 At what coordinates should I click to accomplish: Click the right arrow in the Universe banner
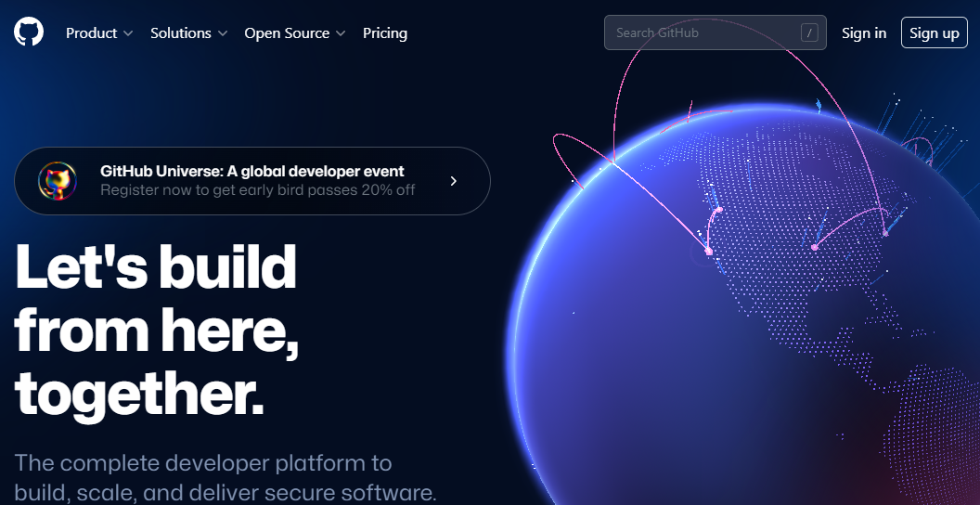453,181
